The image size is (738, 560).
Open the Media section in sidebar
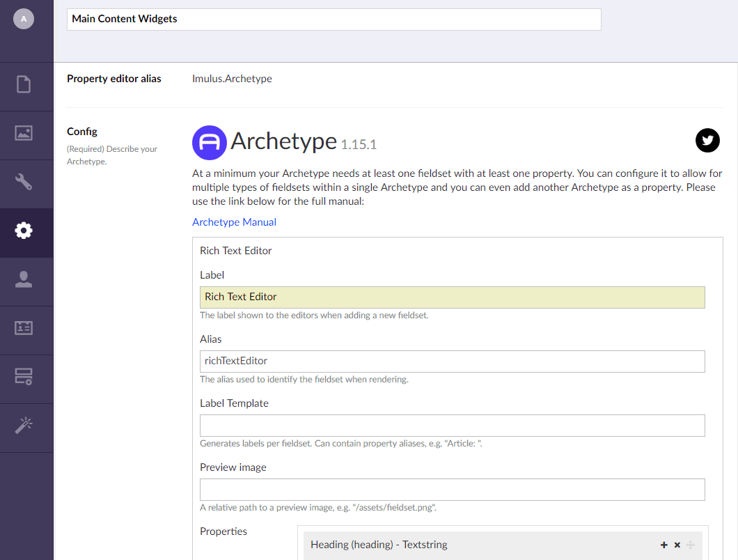pos(24,133)
